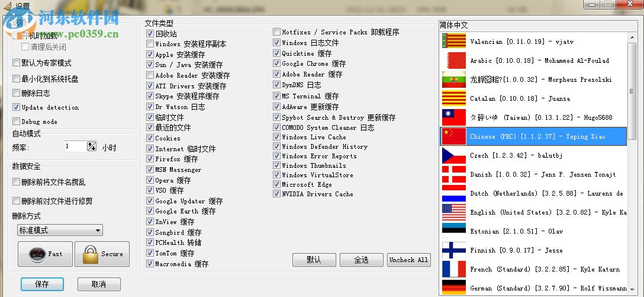Uncheck the TomTom 缓存 checkbox
644x297 pixels.
150,253
